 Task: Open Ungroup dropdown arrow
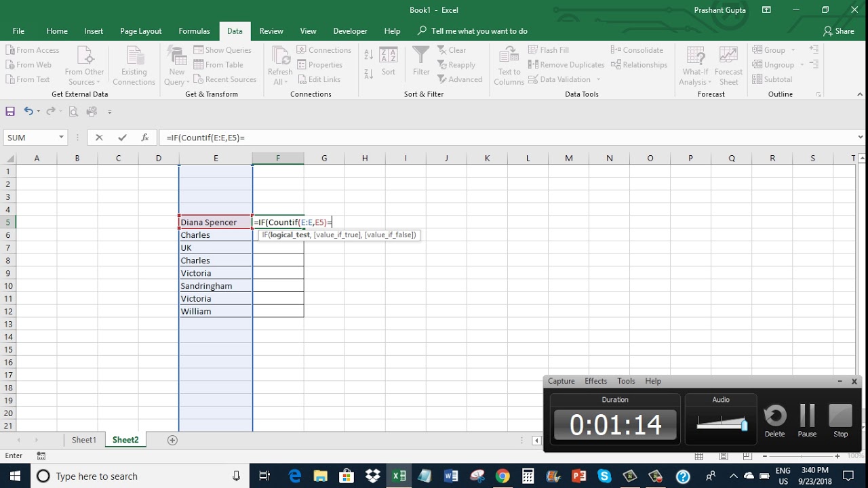tap(802, 65)
